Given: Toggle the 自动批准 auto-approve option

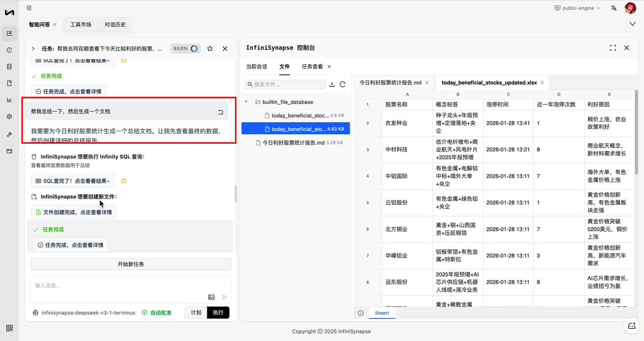Looking at the screenshot, I should point(156,312).
